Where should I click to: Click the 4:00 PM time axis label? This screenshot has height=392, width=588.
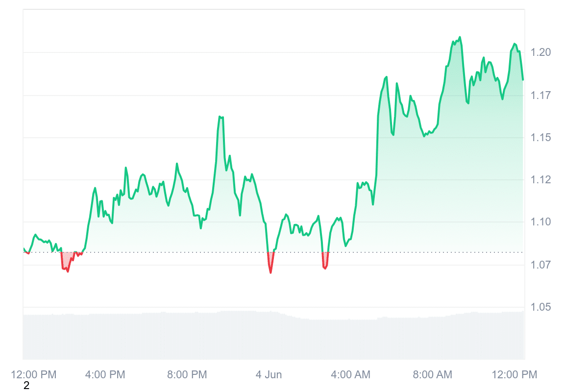[105, 375]
